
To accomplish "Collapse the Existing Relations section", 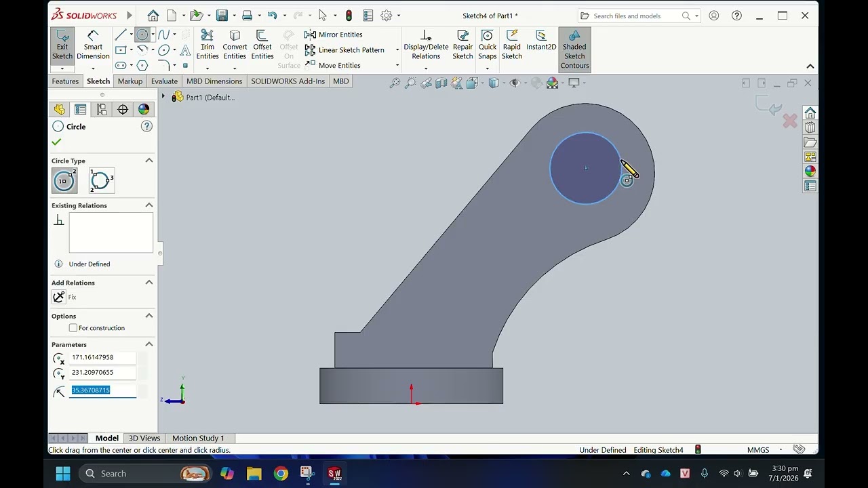I will point(149,205).
